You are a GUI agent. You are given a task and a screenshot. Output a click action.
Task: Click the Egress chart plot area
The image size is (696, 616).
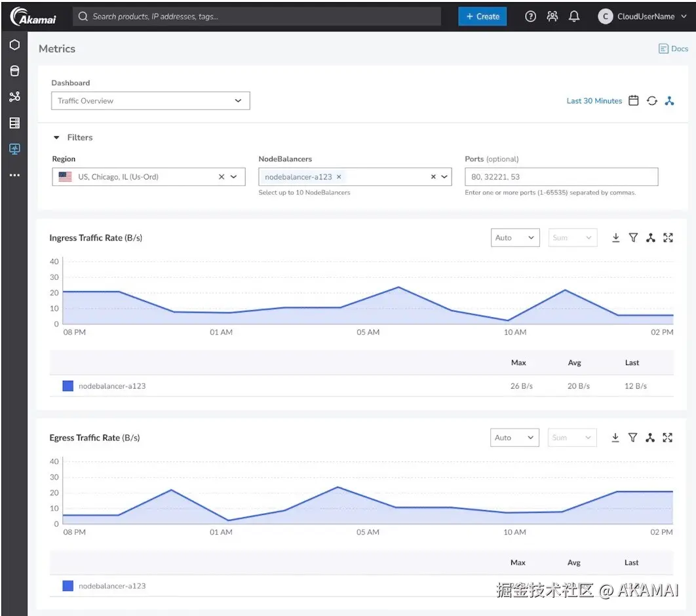pyautogui.click(x=368, y=491)
